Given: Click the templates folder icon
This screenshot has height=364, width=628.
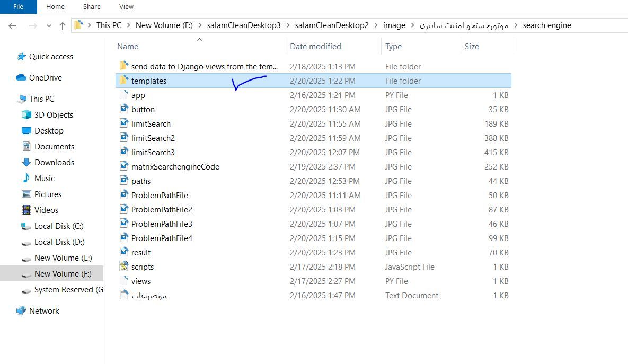Looking at the screenshot, I should tap(123, 81).
